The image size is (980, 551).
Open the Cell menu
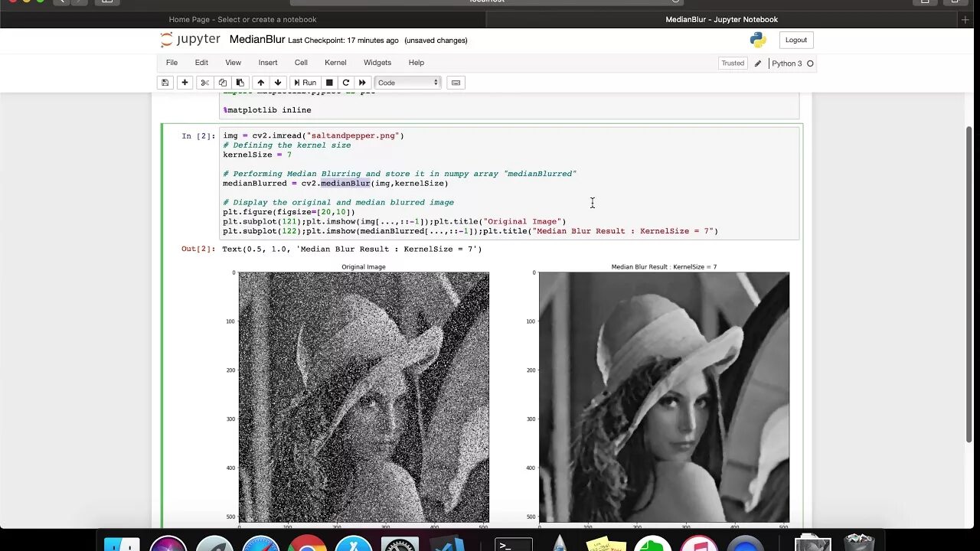click(301, 63)
